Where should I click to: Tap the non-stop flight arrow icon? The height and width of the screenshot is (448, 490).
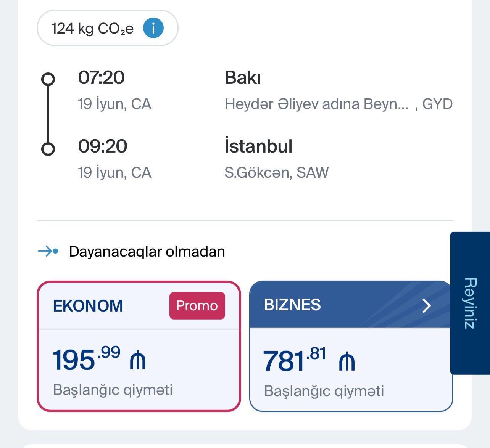[48, 251]
